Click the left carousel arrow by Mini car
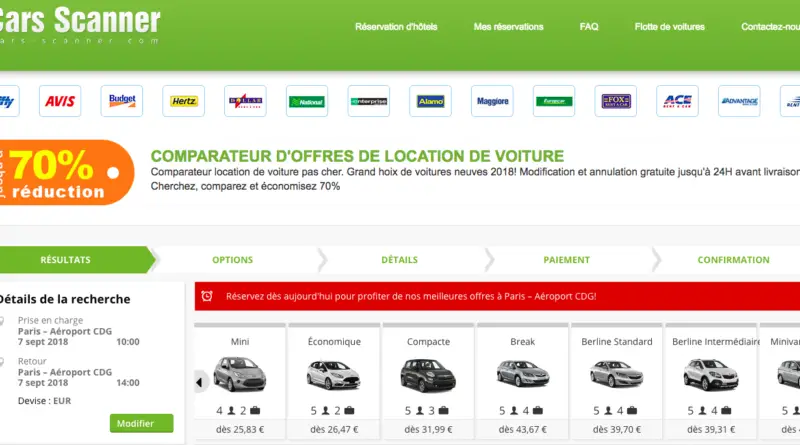800x445 pixels. click(199, 382)
